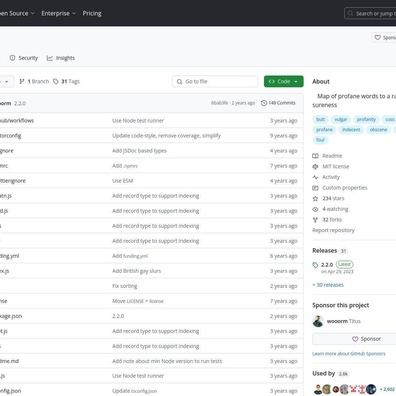The width and height of the screenshot is (396, 396).
Task: Open the green Code dropdown
Action: (284, 81)
